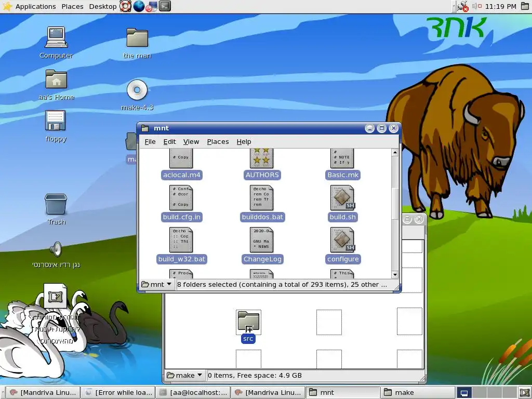Click the muted volume tray icon

(477, 6)
